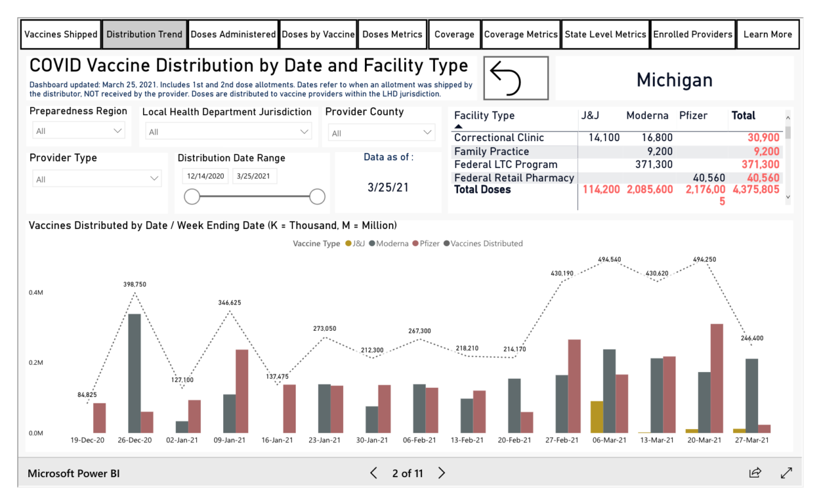Open the Enrolled Providers tab
The height and width of the screenshot is (504, 821).
click(x=693, y=34)
